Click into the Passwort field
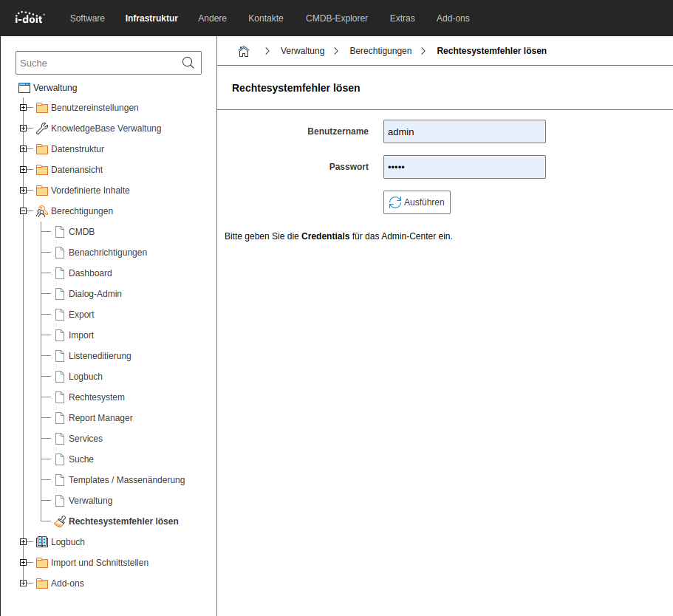This screenshot has height=616, width=673. [x=464, y=167]
